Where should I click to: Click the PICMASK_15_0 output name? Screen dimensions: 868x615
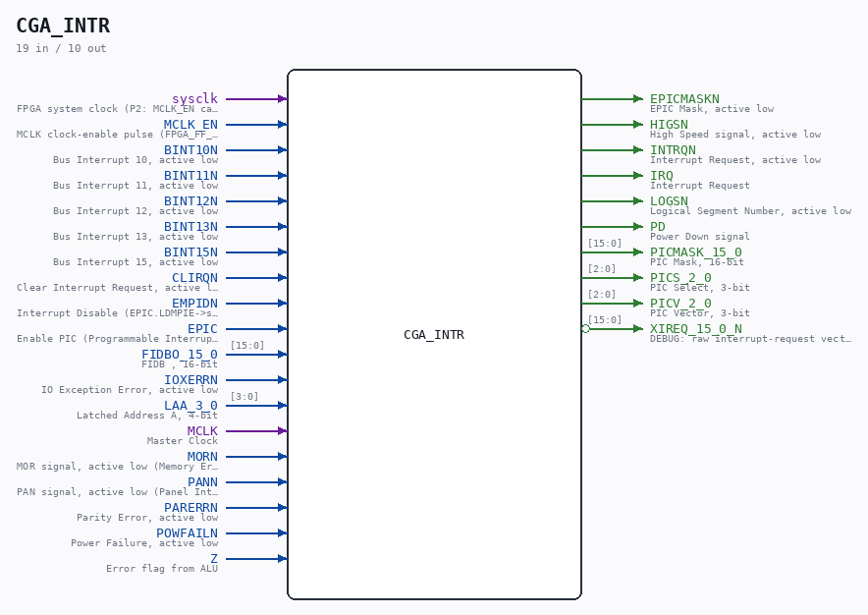[x=696, y=252]
